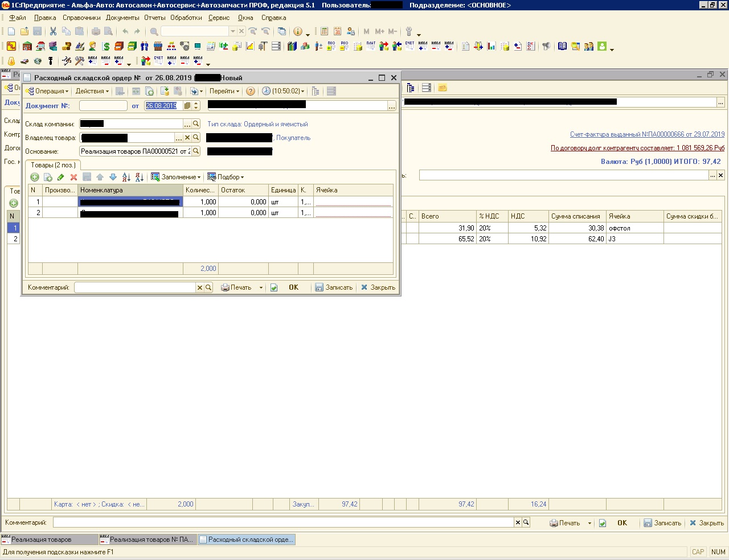Open the Правка menu
The height and width of the screenshot is (560, 729).
(x=45, y=18)
